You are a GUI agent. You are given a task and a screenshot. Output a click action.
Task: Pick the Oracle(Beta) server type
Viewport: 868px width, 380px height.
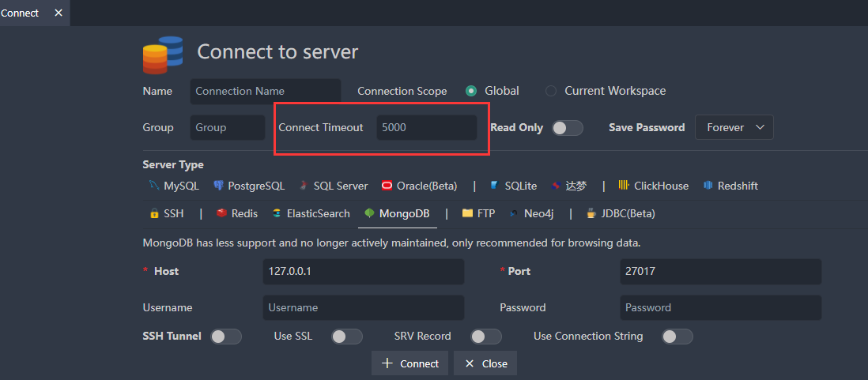pos(420,186)
